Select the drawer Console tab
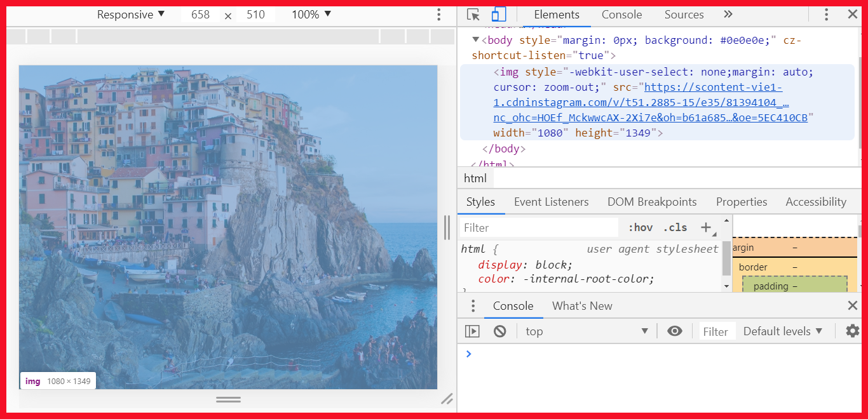This screenshot has height=419, width=868. pyautogui.click(x=513, y=306)
